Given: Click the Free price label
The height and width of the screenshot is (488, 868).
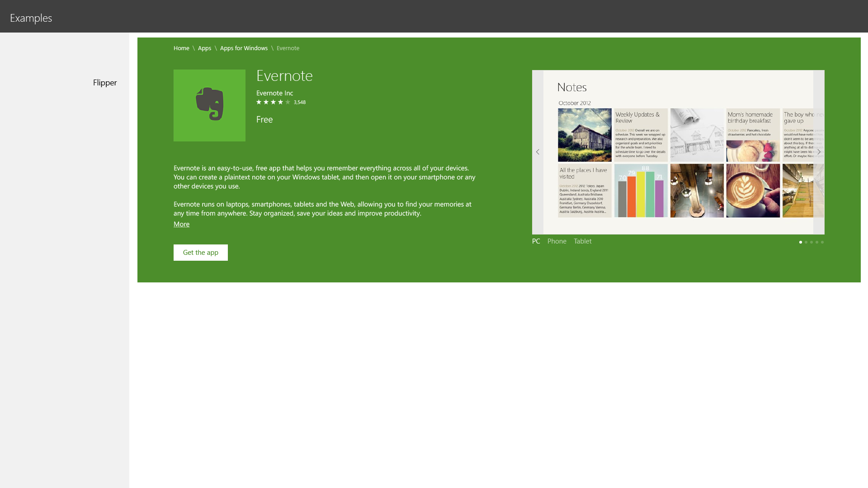Looking at the screenshot, I should tap(264, 119).
